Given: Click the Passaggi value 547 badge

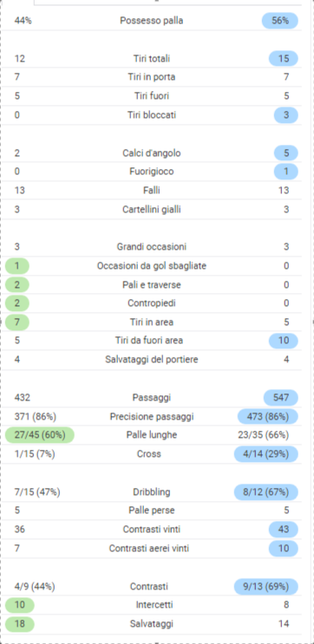Looking at the screenshot, I should tap(281, 398).
